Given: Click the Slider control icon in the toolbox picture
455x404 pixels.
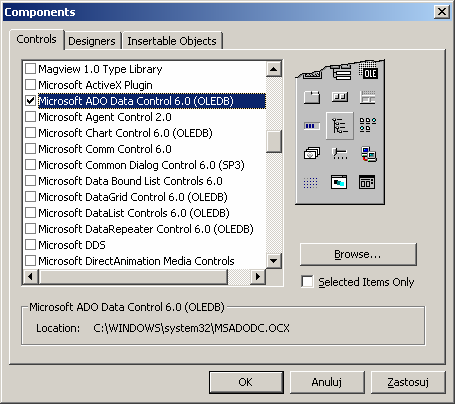Looking at the screenshot, I should click(x=340, y=154).
